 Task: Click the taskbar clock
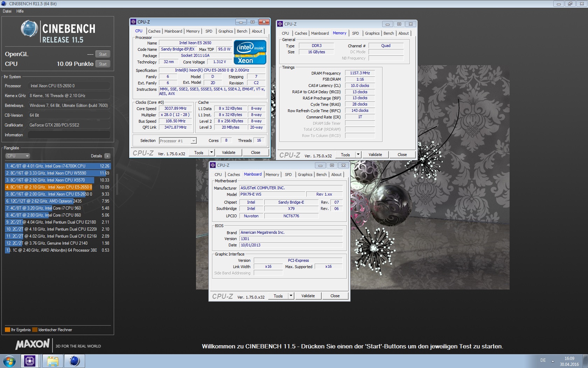569,361
